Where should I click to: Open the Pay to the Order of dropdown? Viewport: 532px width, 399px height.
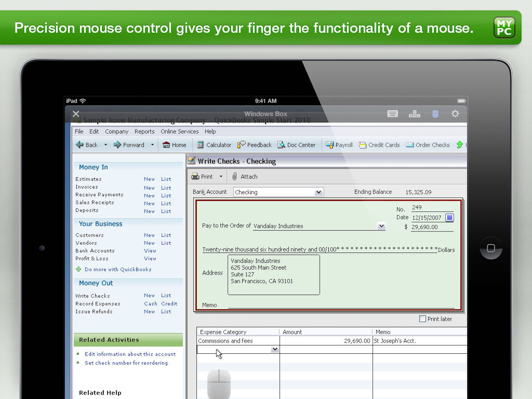click(381, 226)
